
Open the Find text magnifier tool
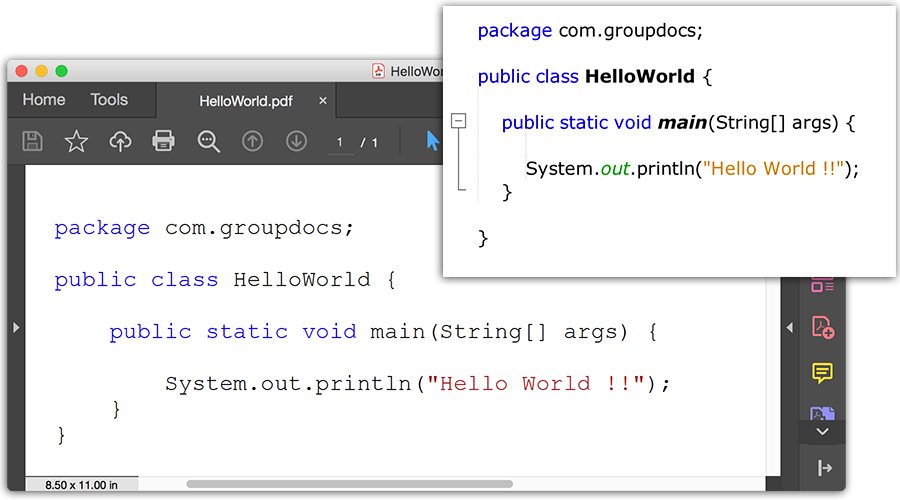pos(208,141)
